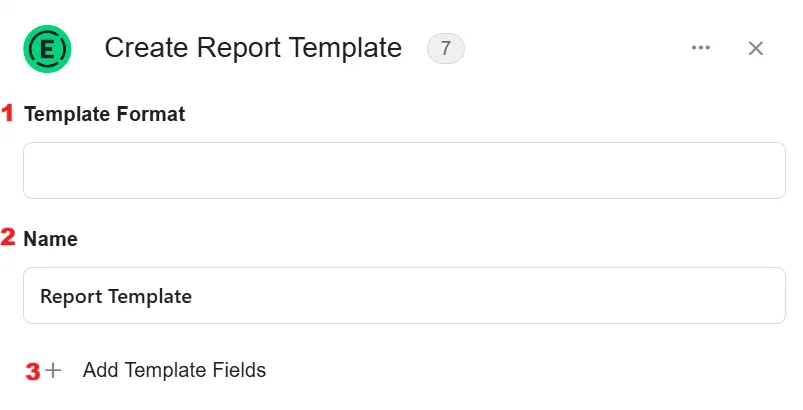Image resolution: width=803 pixels, height=410 pixels.
Task: Click the plus icon for template fields
Action: tap(53, 370)
